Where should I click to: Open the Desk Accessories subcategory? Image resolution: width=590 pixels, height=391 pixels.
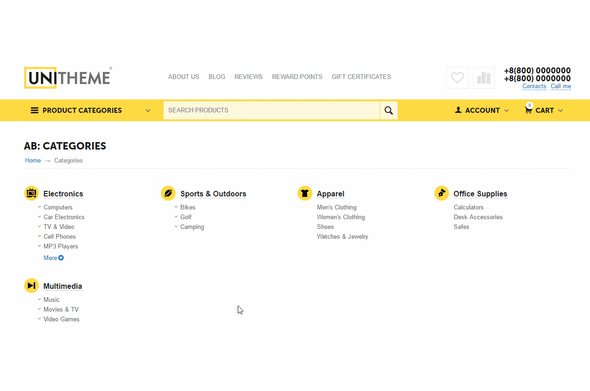478,217
